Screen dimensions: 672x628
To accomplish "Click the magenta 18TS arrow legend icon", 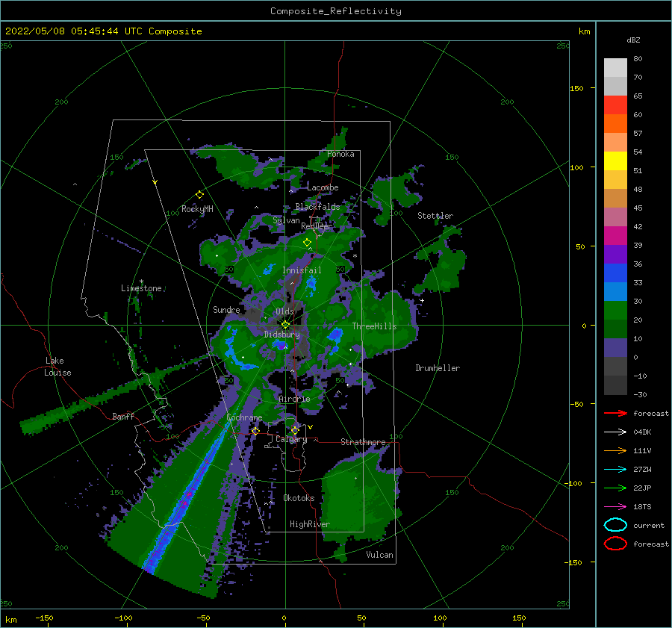I will (615, 507).
